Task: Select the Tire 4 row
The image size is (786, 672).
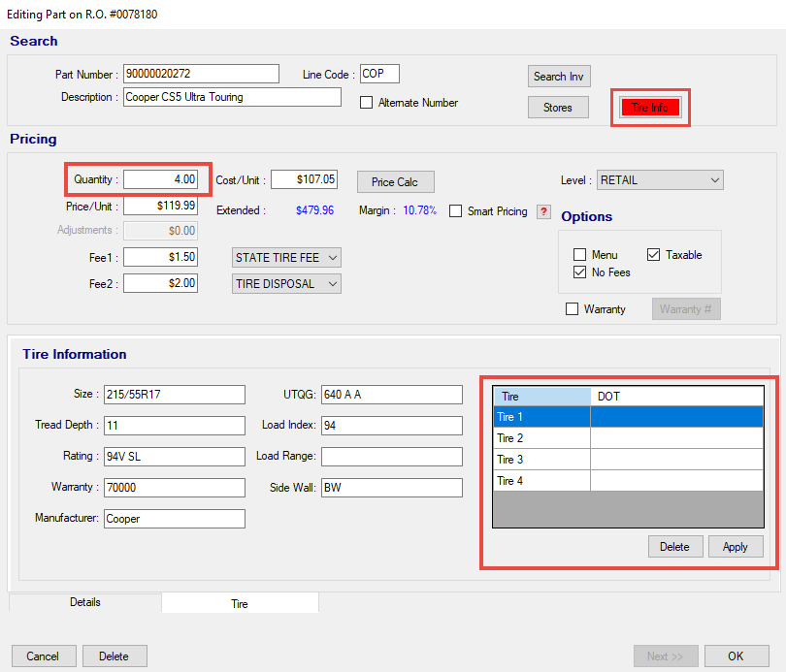Action: tap(628, 481)
